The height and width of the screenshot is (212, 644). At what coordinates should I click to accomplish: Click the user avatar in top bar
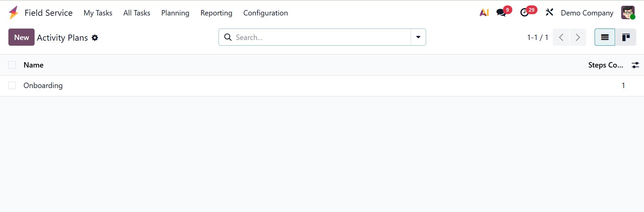(x=628, y=13)
